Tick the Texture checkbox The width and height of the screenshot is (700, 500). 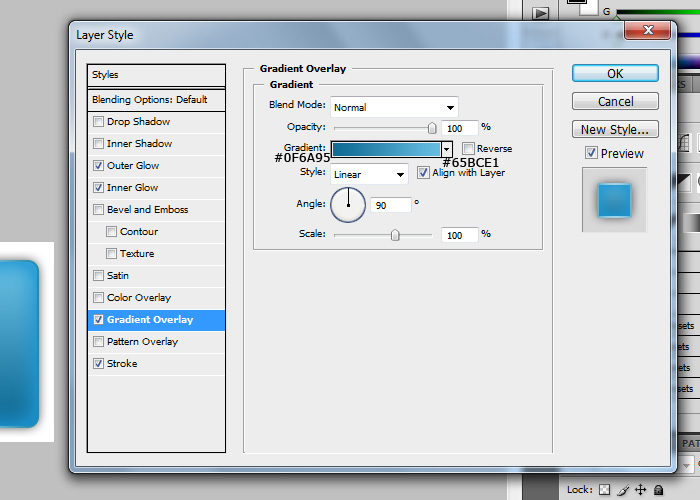[x=111, y=253]
